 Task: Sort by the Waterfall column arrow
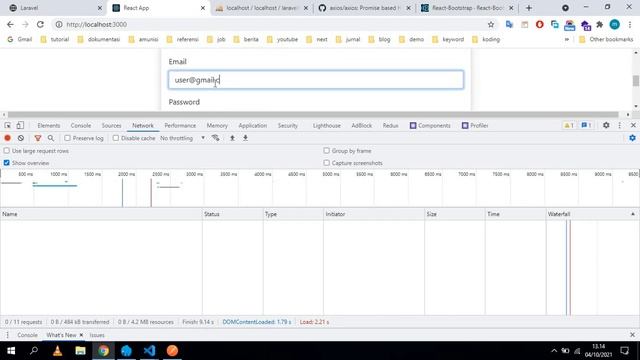click(x=633, y=214)
